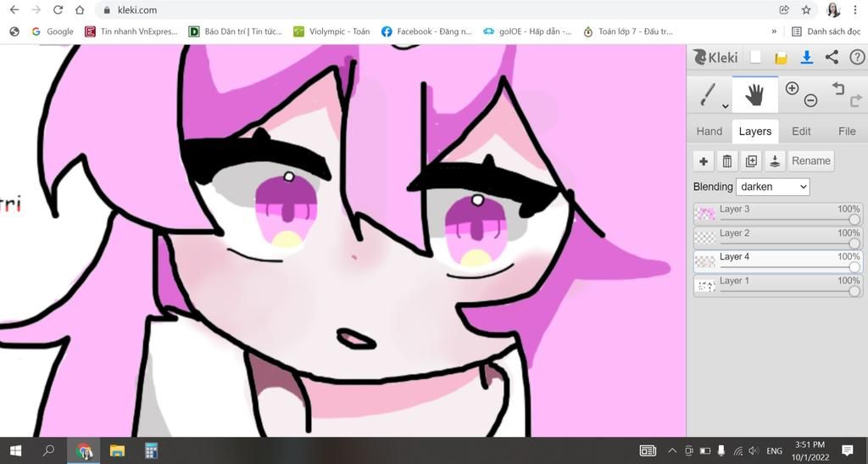868x464 pixels.
Task: Select Layer 3 in the layers list
Action: [778, 214]
